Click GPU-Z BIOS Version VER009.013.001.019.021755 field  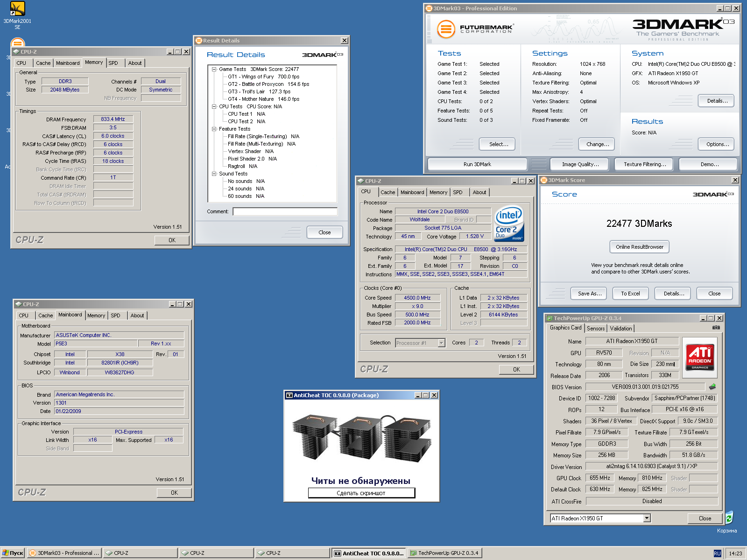coord(645,387)
